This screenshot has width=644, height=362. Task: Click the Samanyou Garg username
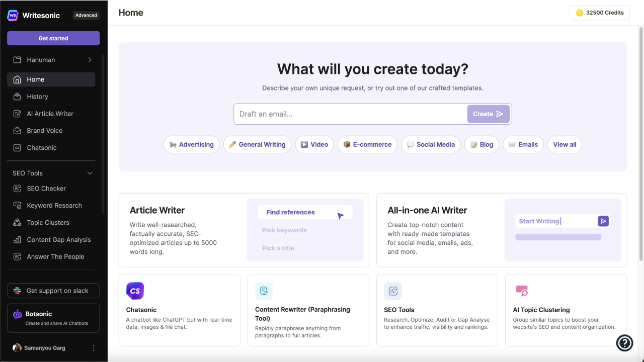pos(45,348)
